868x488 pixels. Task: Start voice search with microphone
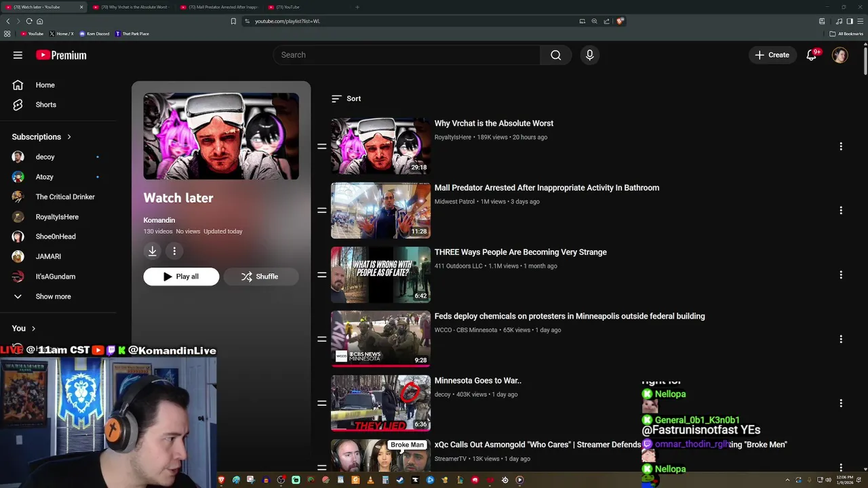click(589, 55)
